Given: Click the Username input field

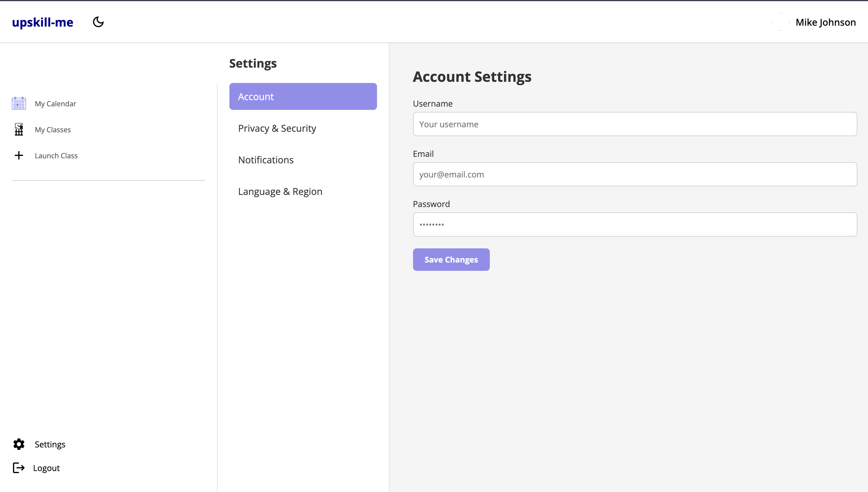Looking at the screenshot, I should [635, 124].
